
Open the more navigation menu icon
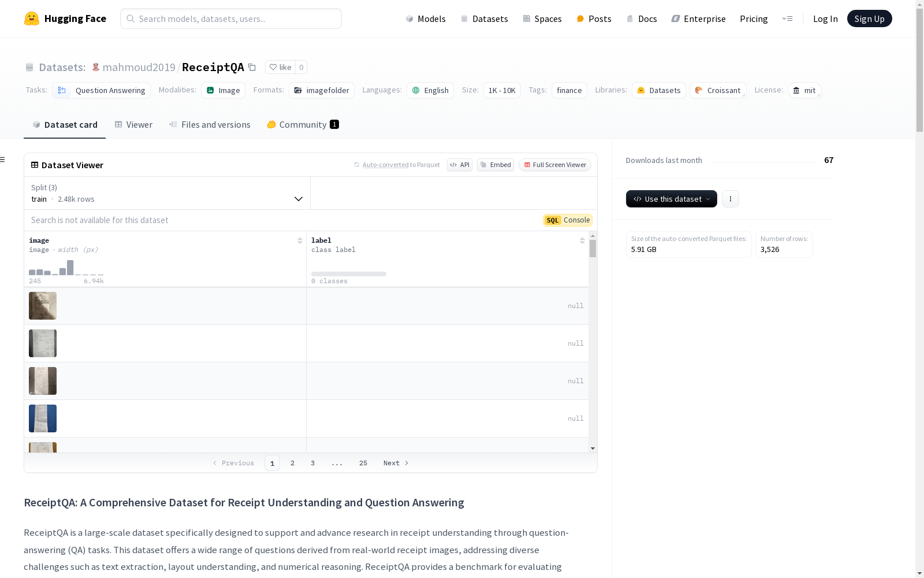[x=787, y=18]
